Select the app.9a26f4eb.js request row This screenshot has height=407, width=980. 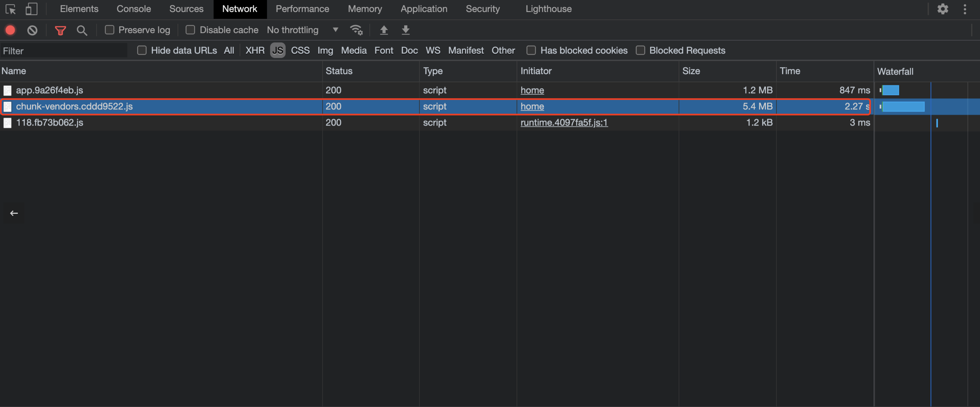[437, 90]
